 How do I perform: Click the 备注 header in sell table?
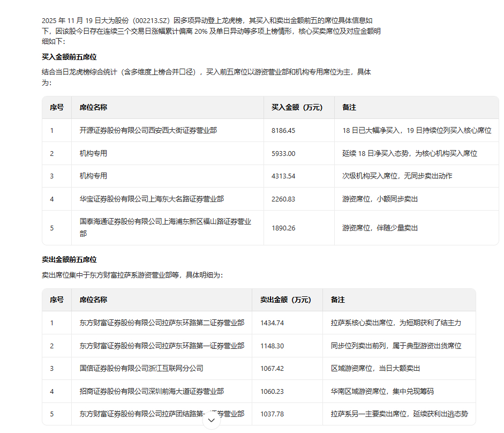(x=337, y=300)
